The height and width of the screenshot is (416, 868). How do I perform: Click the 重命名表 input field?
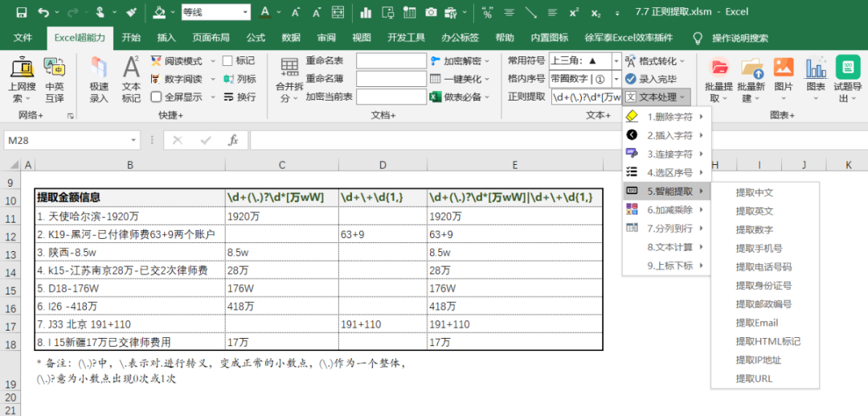tap(391, 61)
